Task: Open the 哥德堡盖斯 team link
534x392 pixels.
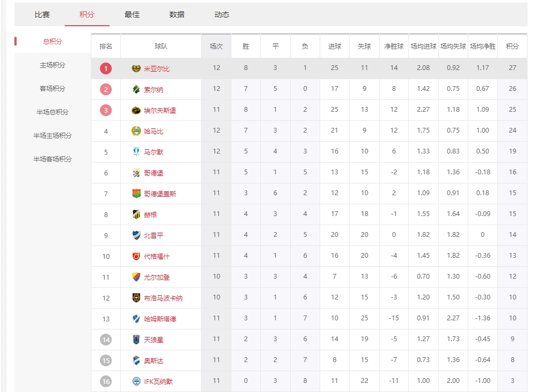Action: point(160,194)
